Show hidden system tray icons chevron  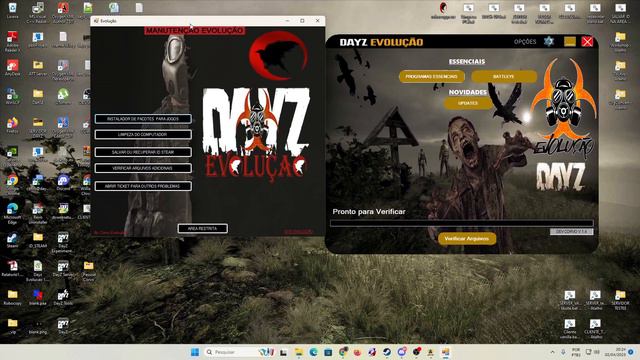coord(552,352)
